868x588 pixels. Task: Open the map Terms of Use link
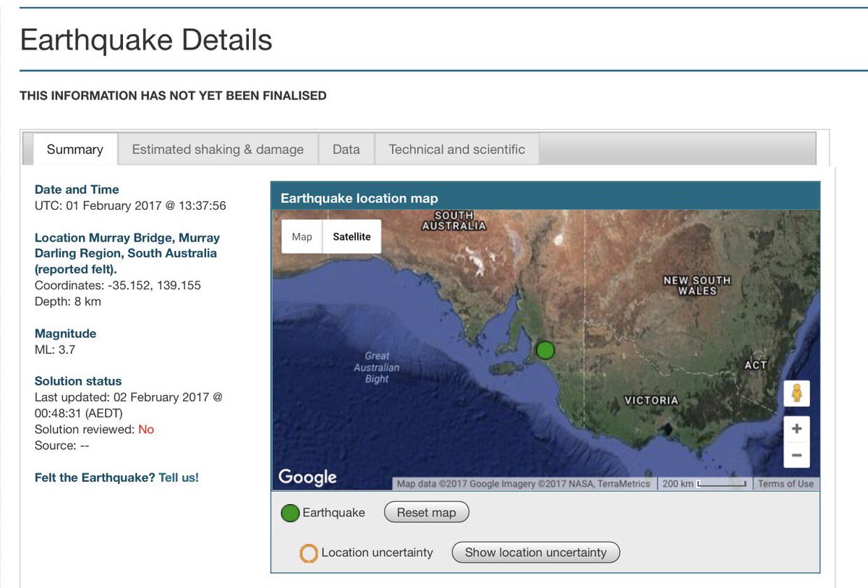pyautogui.click(x=786, y=484)
